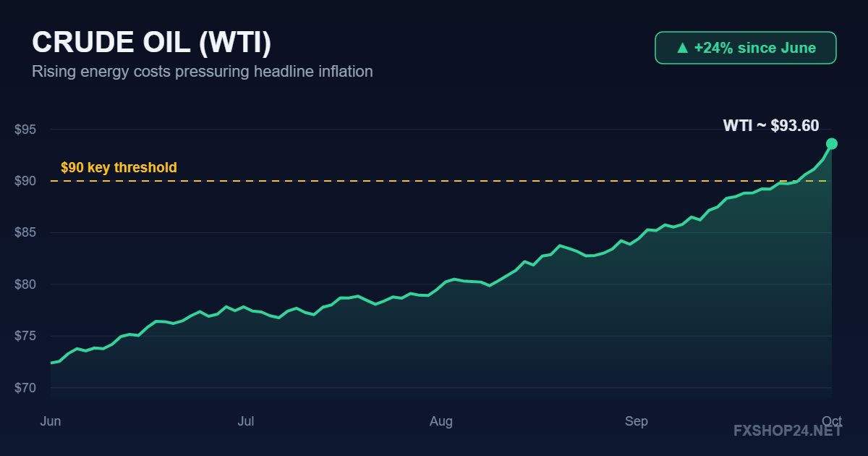Click the up-triangle icon in the badge
Image resolution: width=868 pixels, height=456 pixels.
682,48
